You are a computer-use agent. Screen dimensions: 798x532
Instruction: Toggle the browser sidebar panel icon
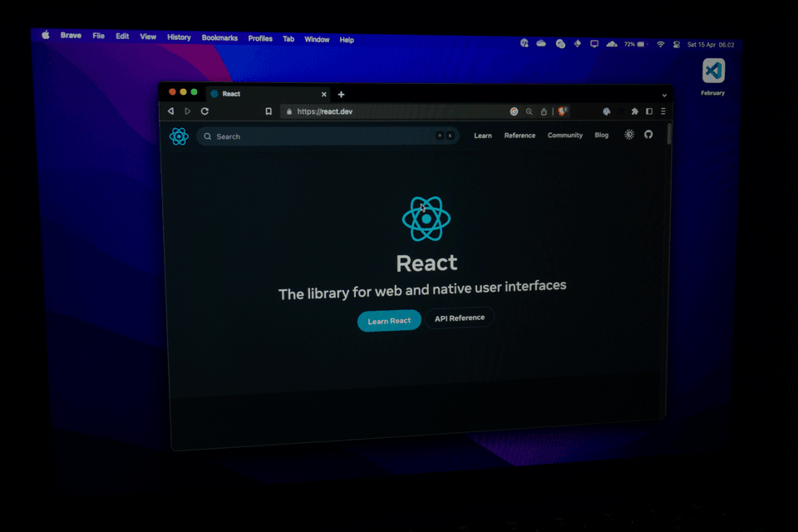pyautogui.click(x=649, y=111)
